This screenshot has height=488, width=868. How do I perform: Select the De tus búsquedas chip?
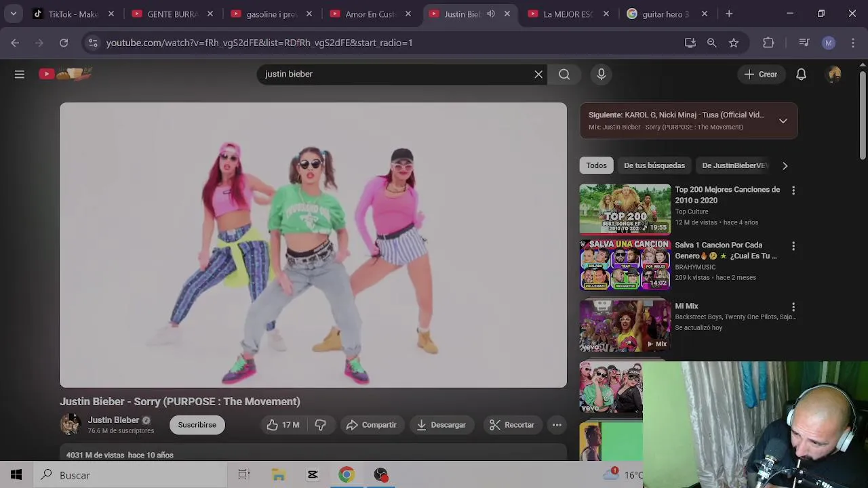click(x=654, y=165)
